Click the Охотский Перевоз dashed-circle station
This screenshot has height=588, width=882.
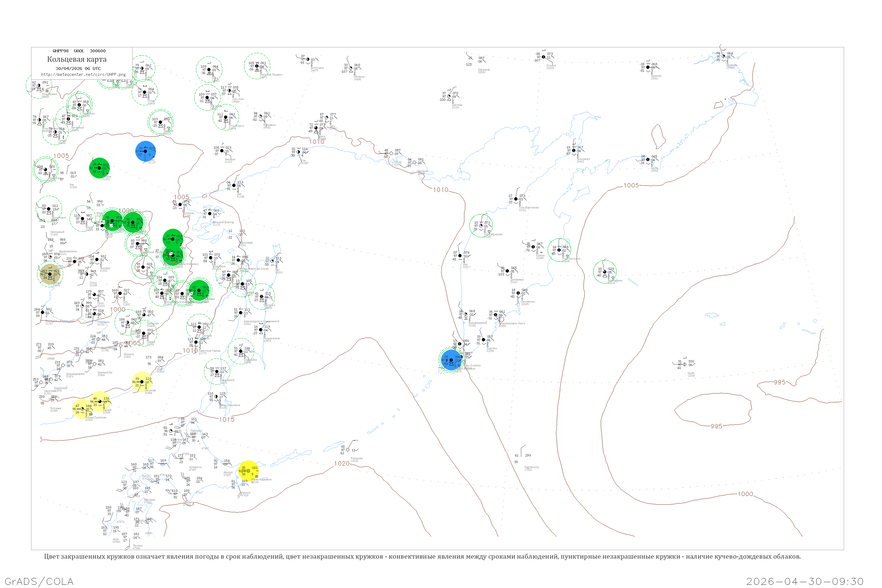(257, 66)
